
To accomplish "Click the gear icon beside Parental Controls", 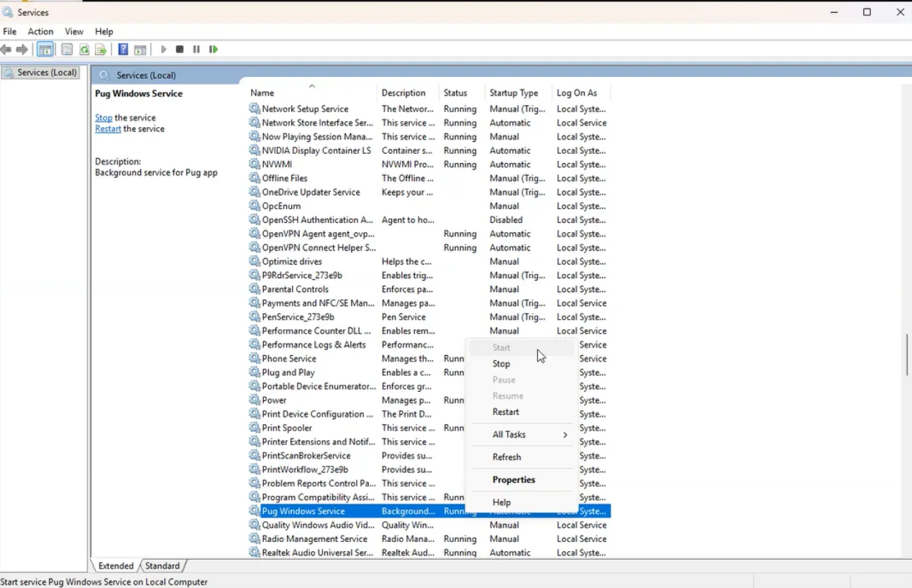I will pyautogui.click(x=255, y=289).
